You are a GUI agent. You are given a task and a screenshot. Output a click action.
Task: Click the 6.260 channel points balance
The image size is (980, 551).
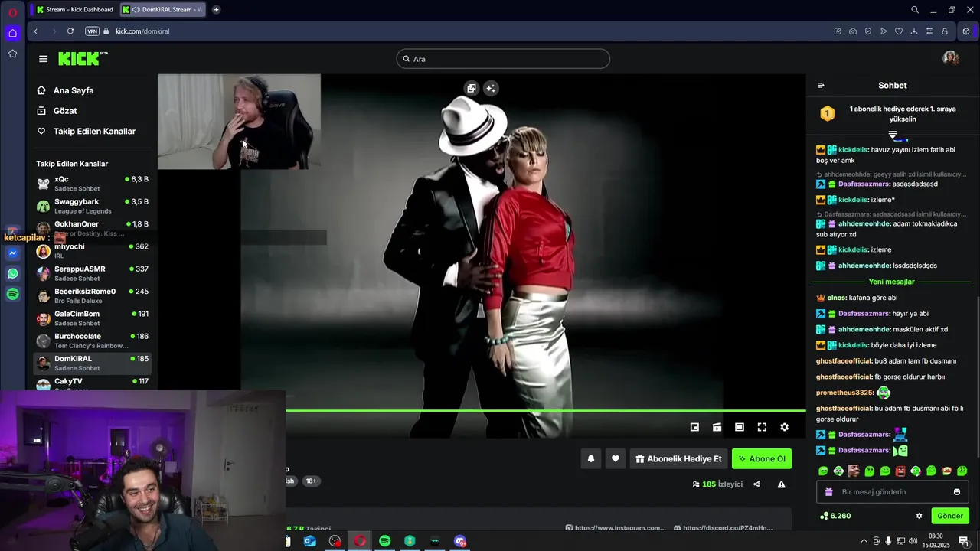pos(835,516)
